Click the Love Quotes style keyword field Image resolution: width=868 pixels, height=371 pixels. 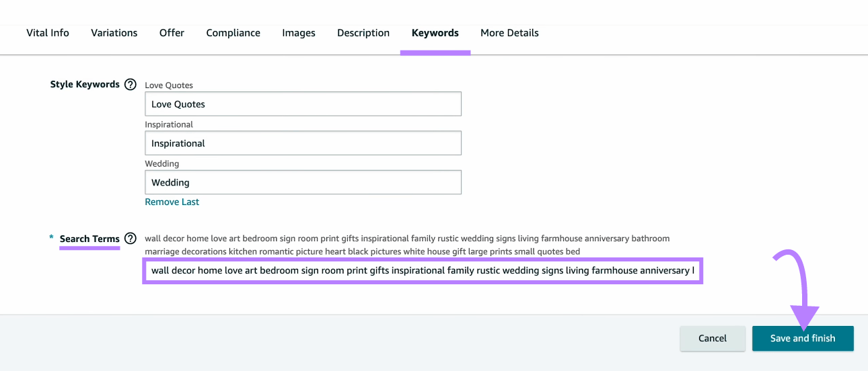pyautogui.click(x=303, y=104)
